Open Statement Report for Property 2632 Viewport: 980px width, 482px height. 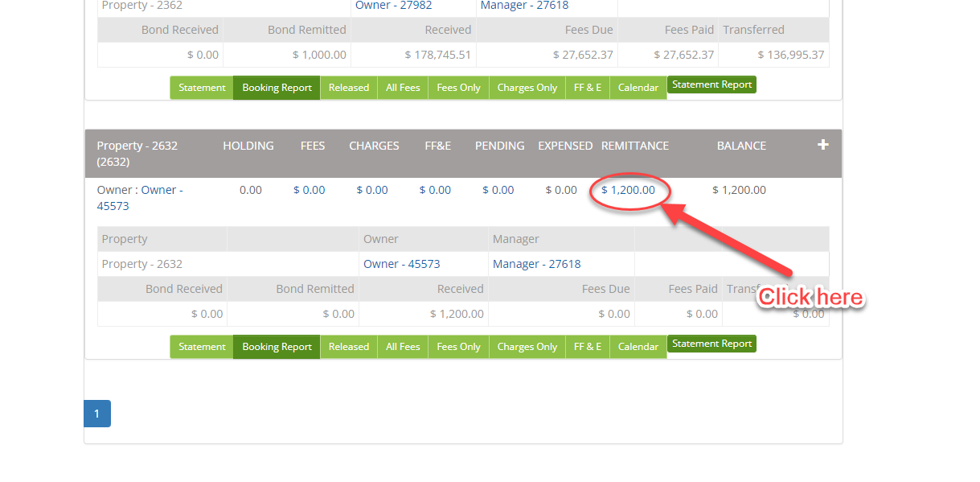pos(711,344)
